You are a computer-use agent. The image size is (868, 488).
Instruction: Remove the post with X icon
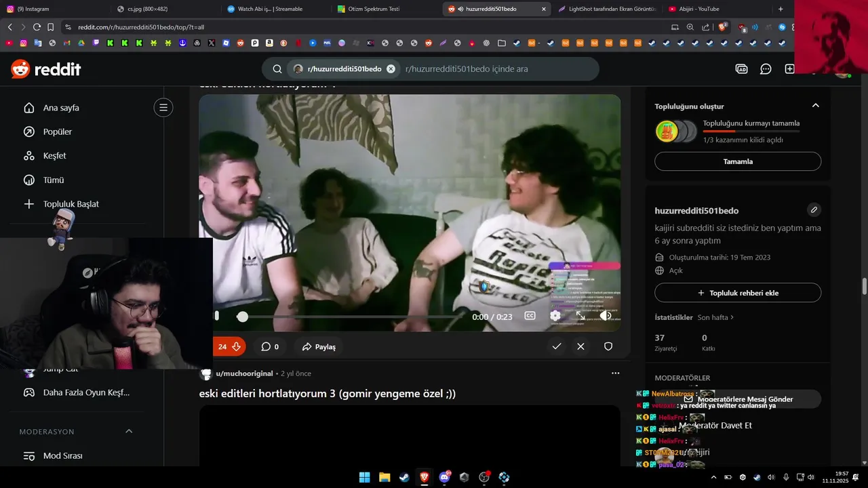click(580, 346)
